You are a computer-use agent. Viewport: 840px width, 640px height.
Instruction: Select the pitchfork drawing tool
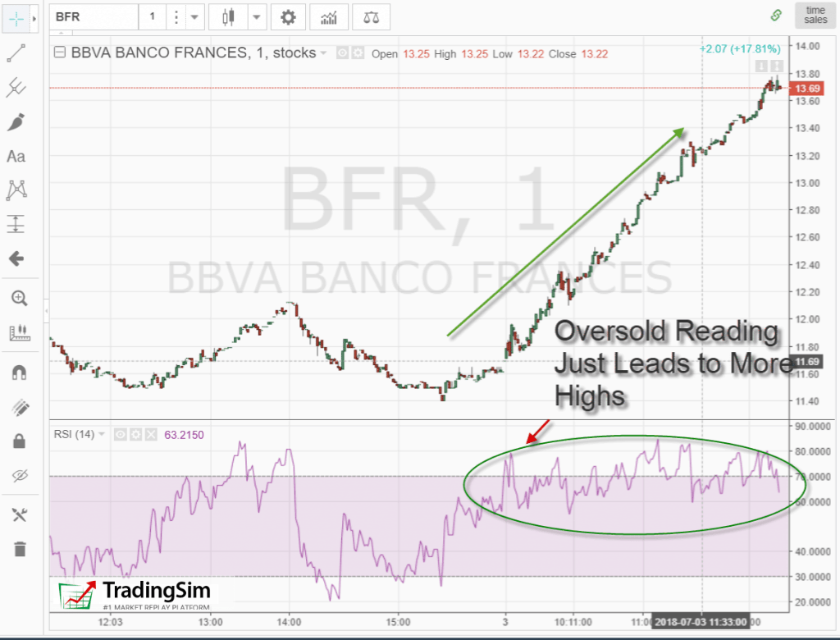pos(16,87)
